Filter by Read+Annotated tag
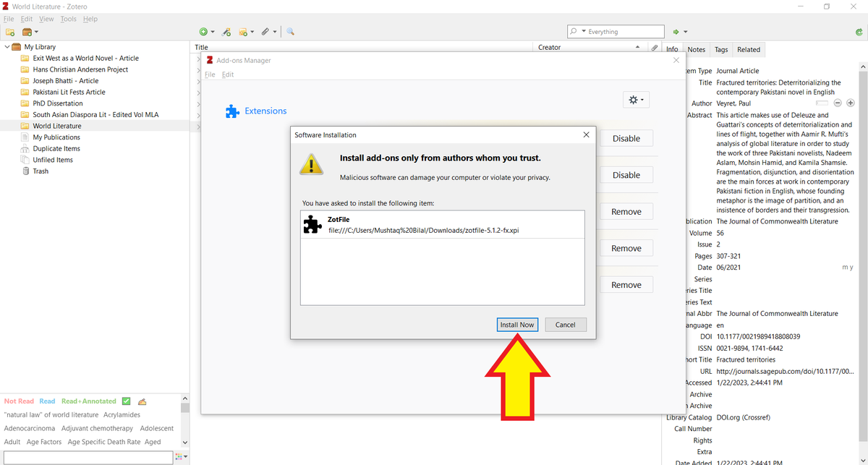The height and width of the screenshot is (465, 868). (89, 401)
